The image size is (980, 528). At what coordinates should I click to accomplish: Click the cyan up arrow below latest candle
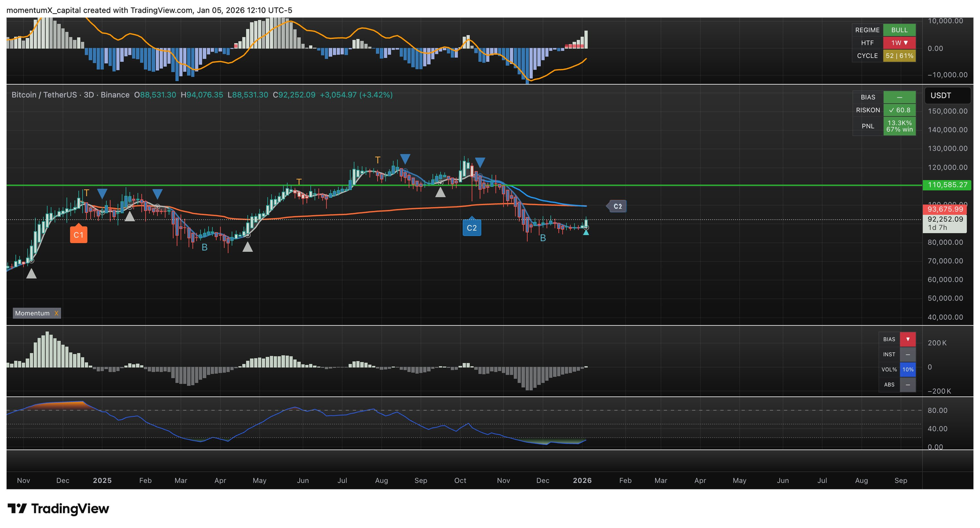click(586, 232)
